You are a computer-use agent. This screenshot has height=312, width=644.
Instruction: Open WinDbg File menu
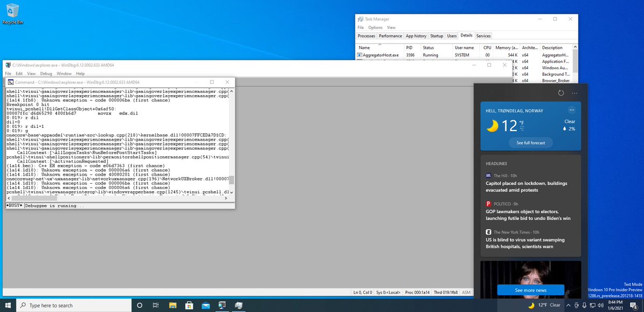(8, 74)
